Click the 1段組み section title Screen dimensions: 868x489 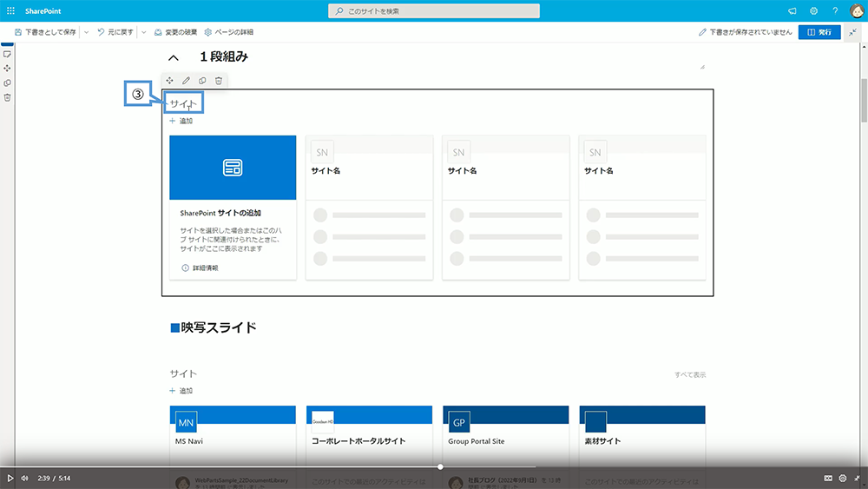(x=224, y=57)
